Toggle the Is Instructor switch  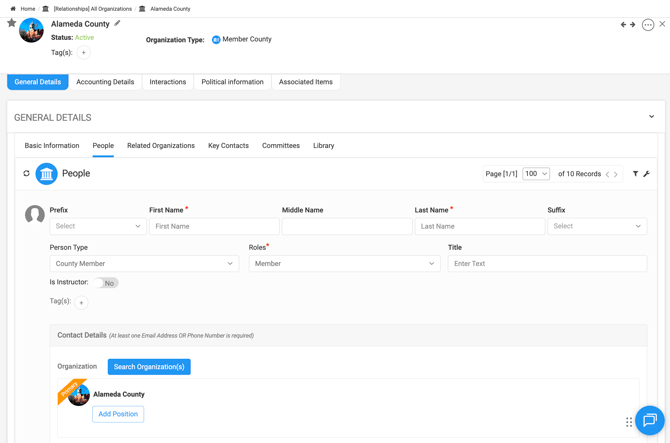tap(106, 283)
